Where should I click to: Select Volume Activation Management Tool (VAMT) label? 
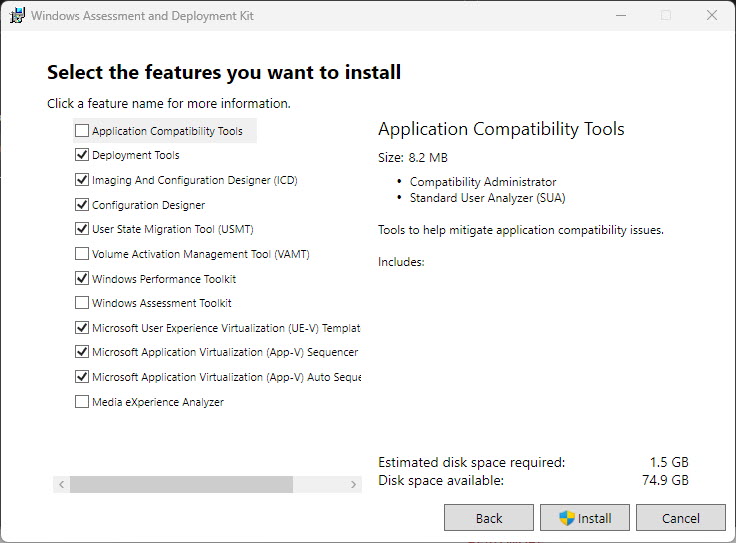click(x=201, y=254)
